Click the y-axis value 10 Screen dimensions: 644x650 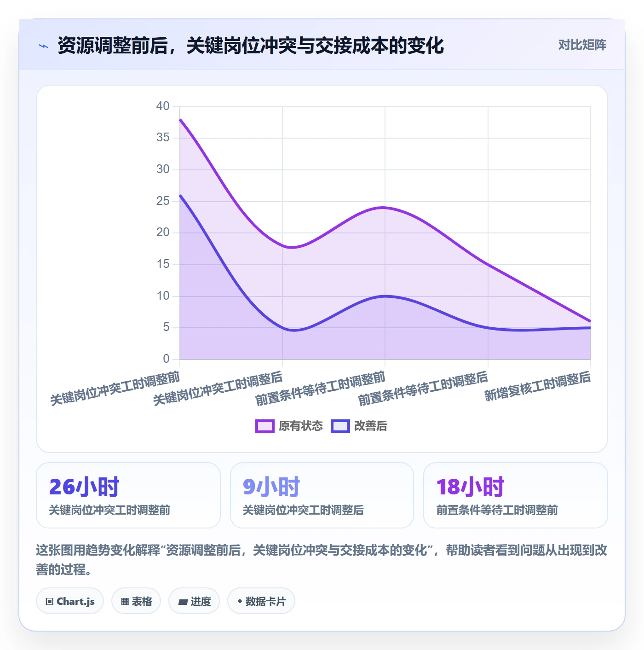click(x=163, y=296)
